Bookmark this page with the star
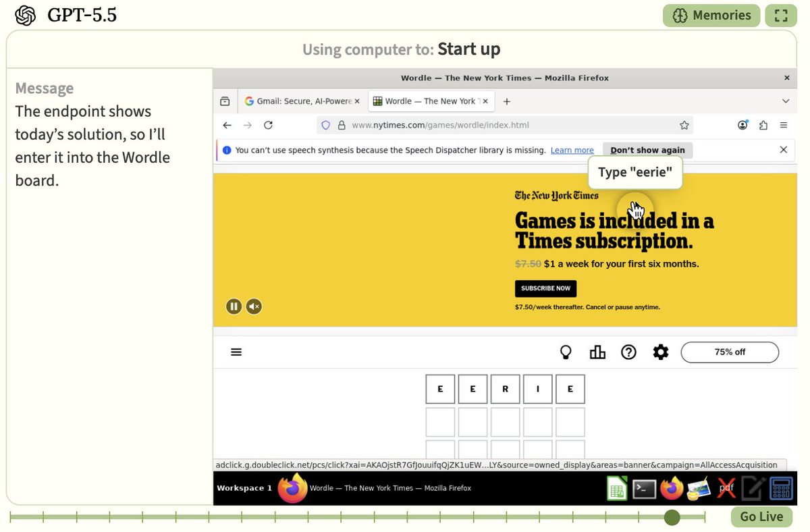The height and width of the screenshot is (532, 810). pos(684,125)
